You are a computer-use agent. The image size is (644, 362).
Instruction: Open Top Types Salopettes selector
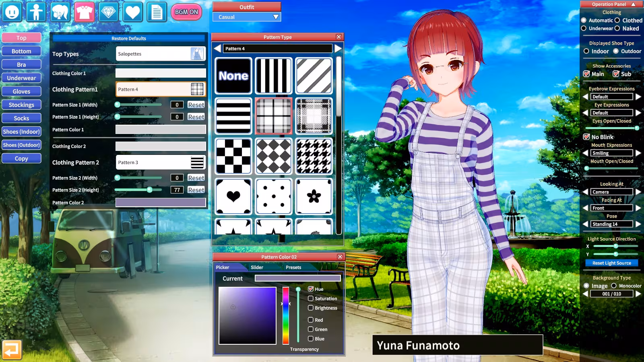[x=161, y=54]
